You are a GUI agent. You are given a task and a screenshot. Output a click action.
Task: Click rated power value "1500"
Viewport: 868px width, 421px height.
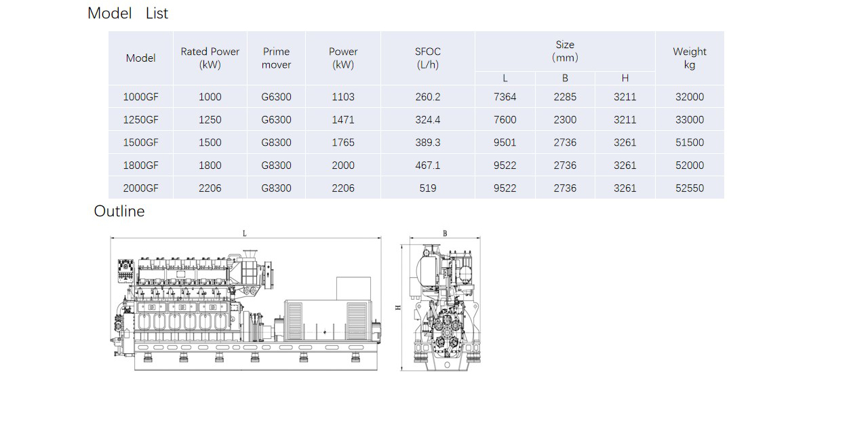[x=210, y=142]
